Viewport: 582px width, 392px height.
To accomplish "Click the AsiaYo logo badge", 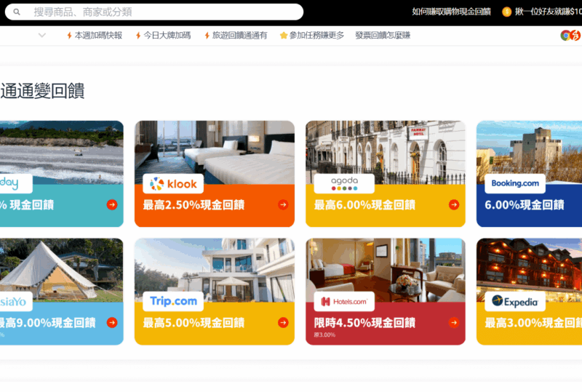I will (x=16, y=301).
